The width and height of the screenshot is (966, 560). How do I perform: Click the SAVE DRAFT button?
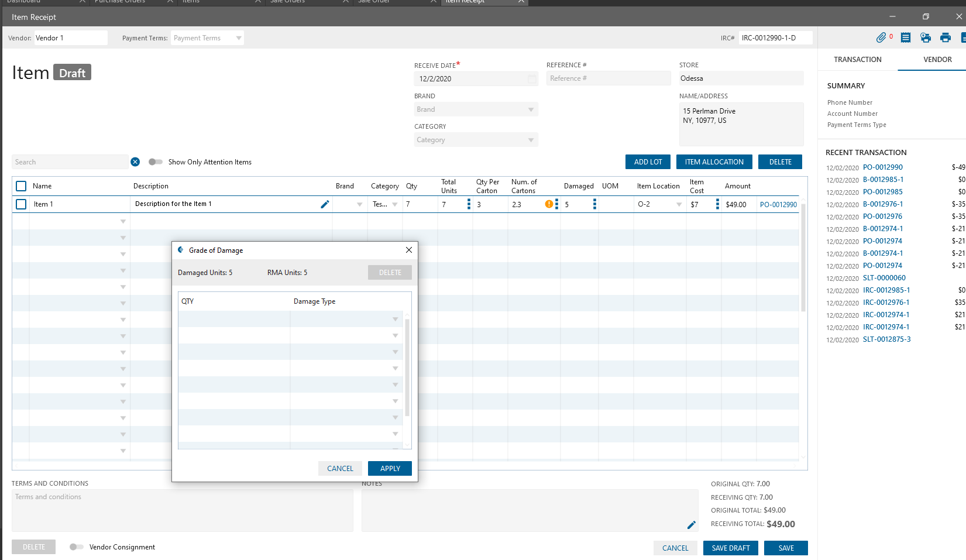(731, 548)
